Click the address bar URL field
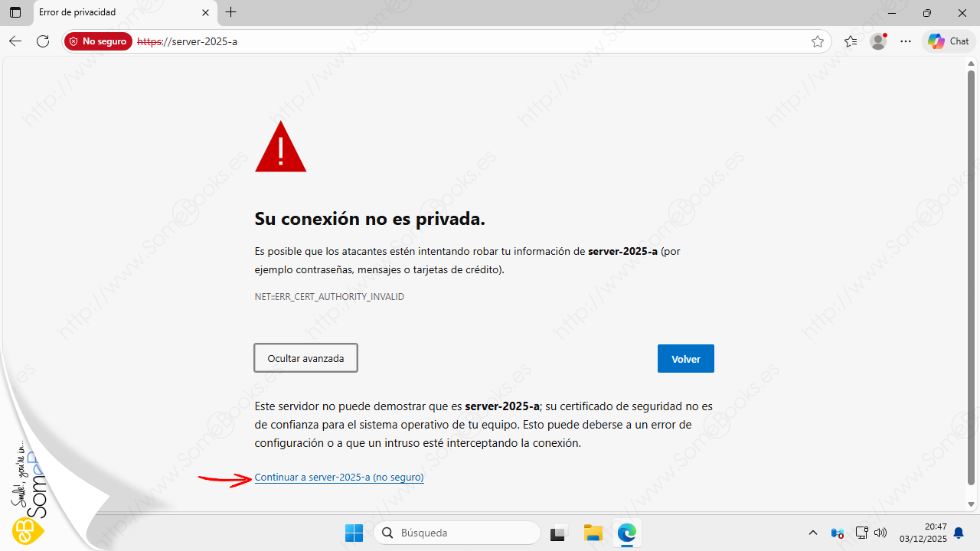The image size is (980, 551). click(x=459, y=41)
